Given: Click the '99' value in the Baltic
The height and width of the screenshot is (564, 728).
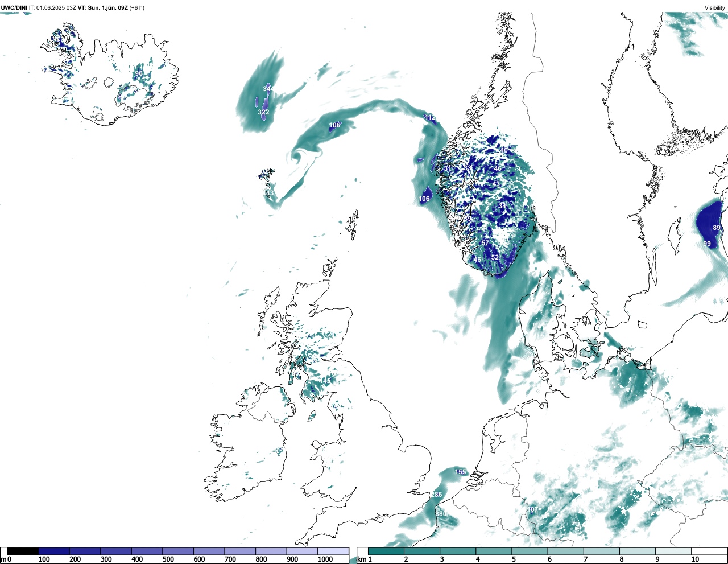Looking at the screenshot, I should [707, 244].
